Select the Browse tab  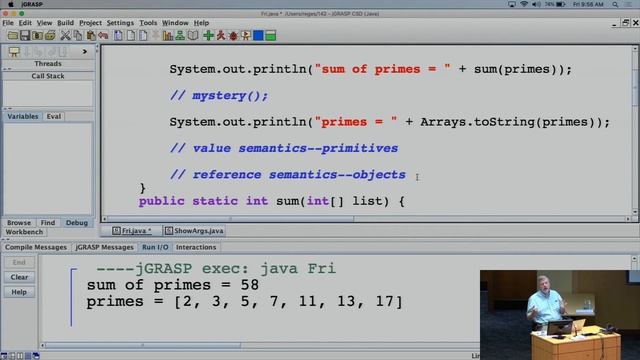19,222
